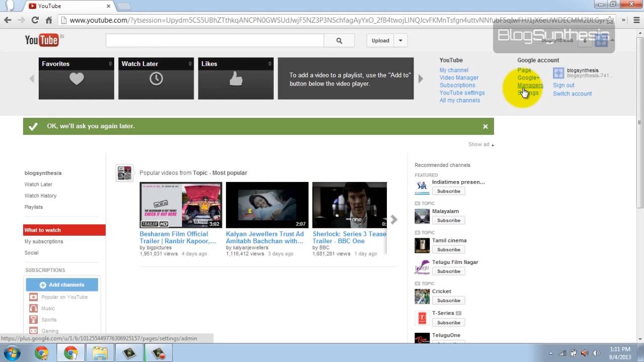The width and height of the screenshot is (644, 362).
Task: Bookmark page with star icon
Action: [x=610, y=20]
